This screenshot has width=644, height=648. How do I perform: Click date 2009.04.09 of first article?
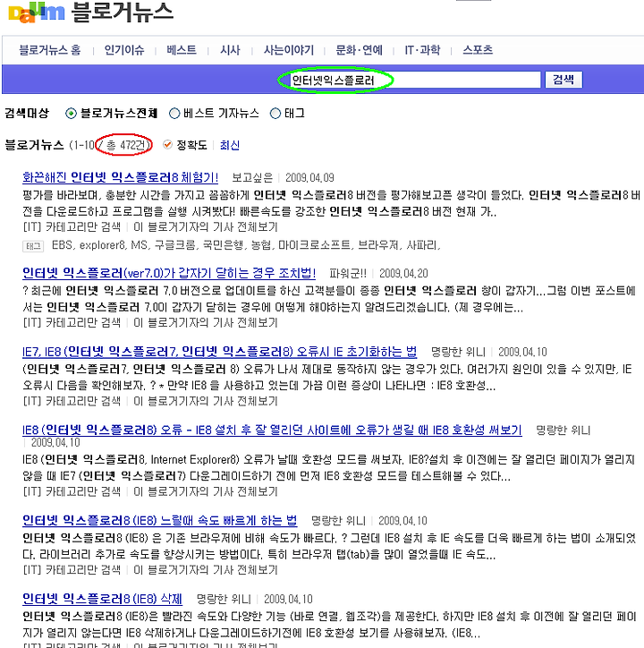coord(309,178)
